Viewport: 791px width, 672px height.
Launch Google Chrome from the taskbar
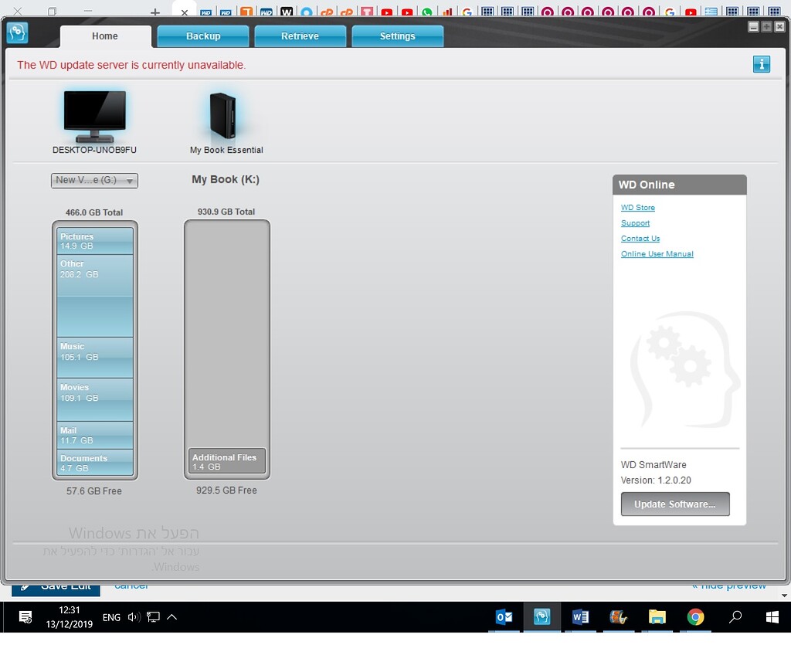tap(695, 617)
